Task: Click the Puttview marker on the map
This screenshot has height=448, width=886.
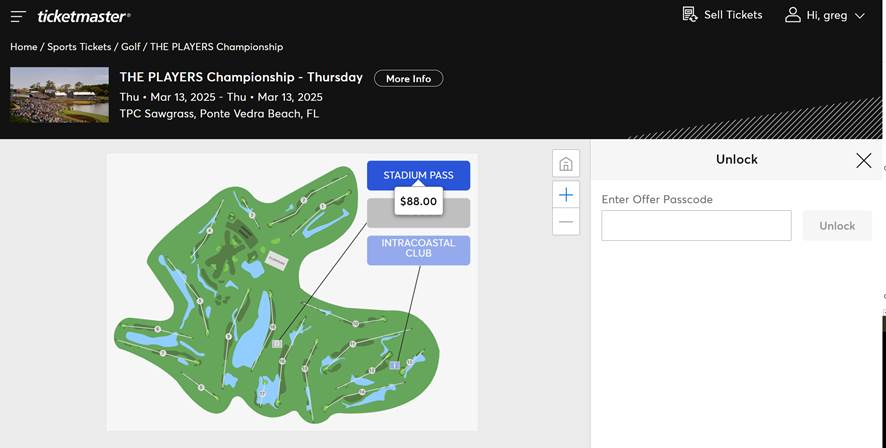Action: tap(277, 260)
